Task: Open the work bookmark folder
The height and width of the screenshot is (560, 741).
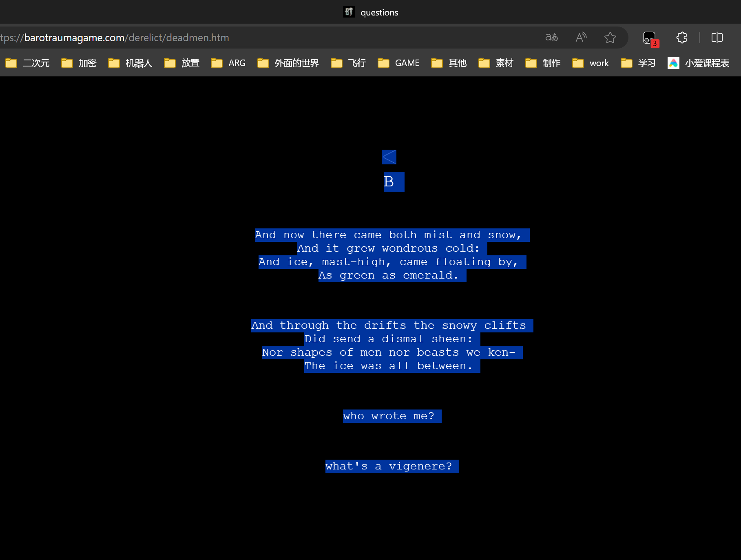Action: (590, 63)
